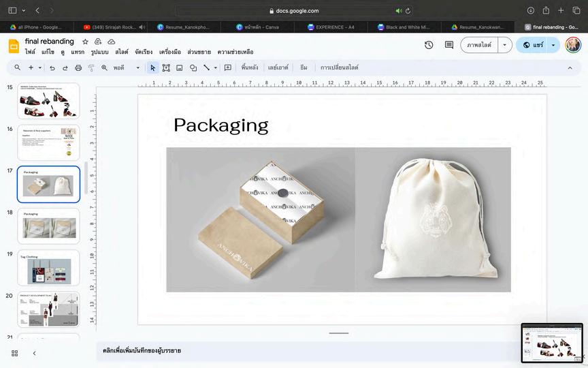The width and height of the screenshot is (588, 368).
Task: Open the สไลด์ menu
Action: point(122,52)
